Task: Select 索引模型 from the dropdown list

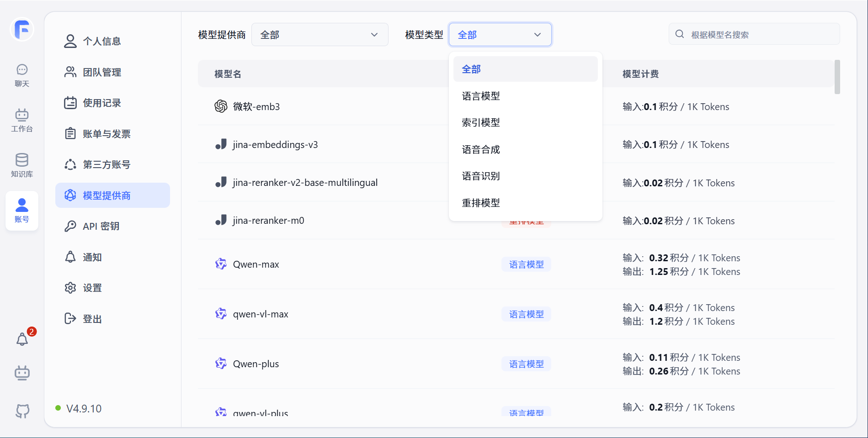Action: click(525, 122)
